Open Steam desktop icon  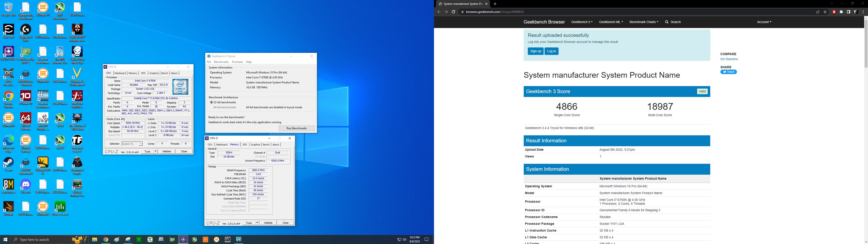[8, 164]
